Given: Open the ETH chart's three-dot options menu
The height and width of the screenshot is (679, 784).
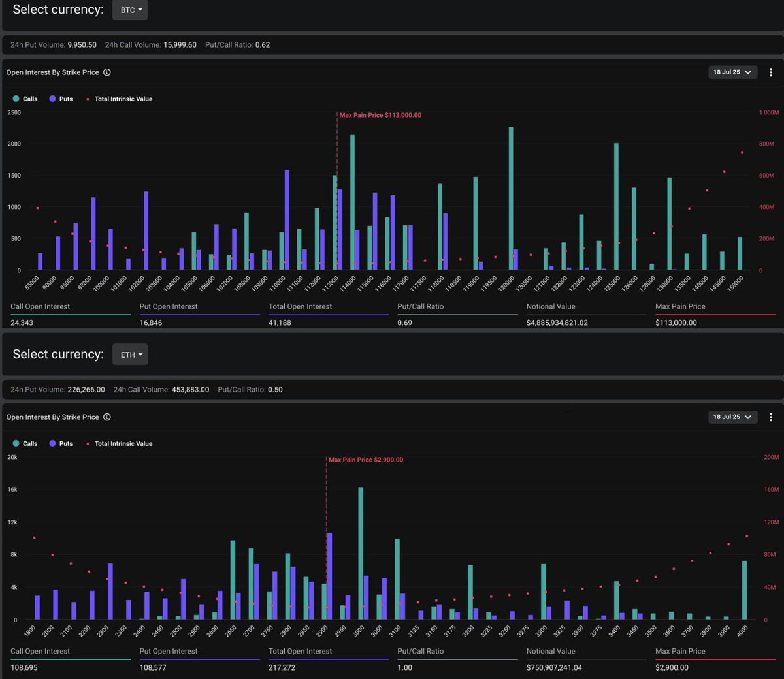Looking at the screenshot, I should coord(771,417).
